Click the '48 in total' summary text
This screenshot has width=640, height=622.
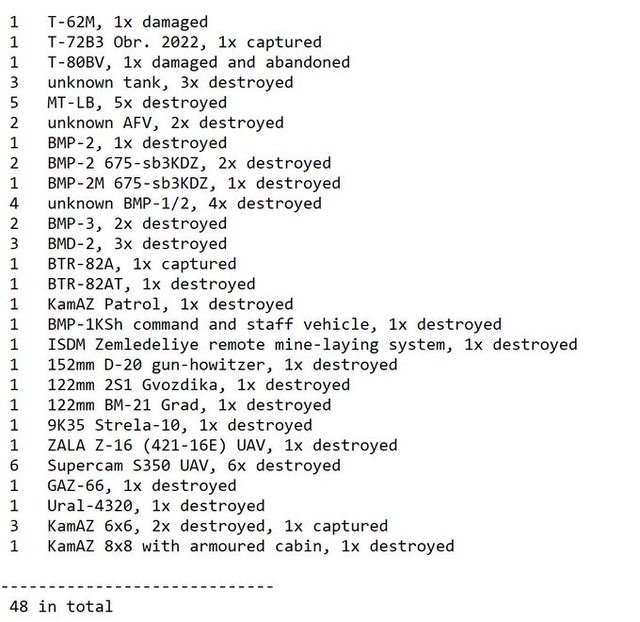pos(61,606)
